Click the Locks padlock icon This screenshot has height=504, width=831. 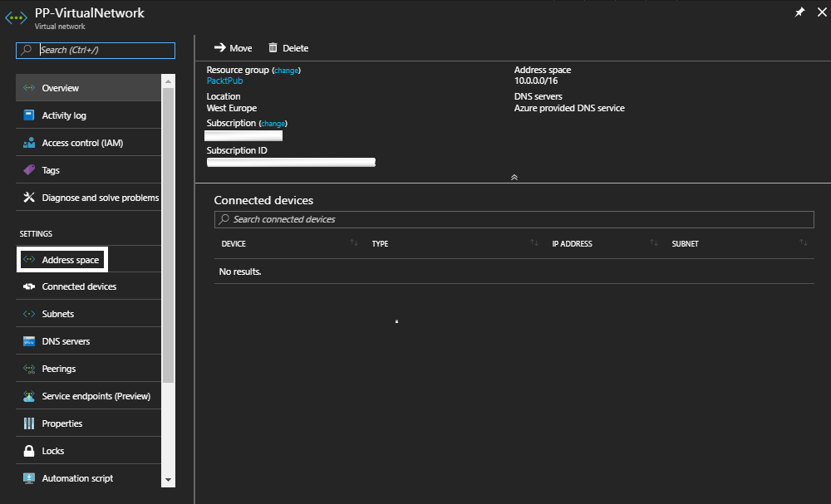pos(28,451)
